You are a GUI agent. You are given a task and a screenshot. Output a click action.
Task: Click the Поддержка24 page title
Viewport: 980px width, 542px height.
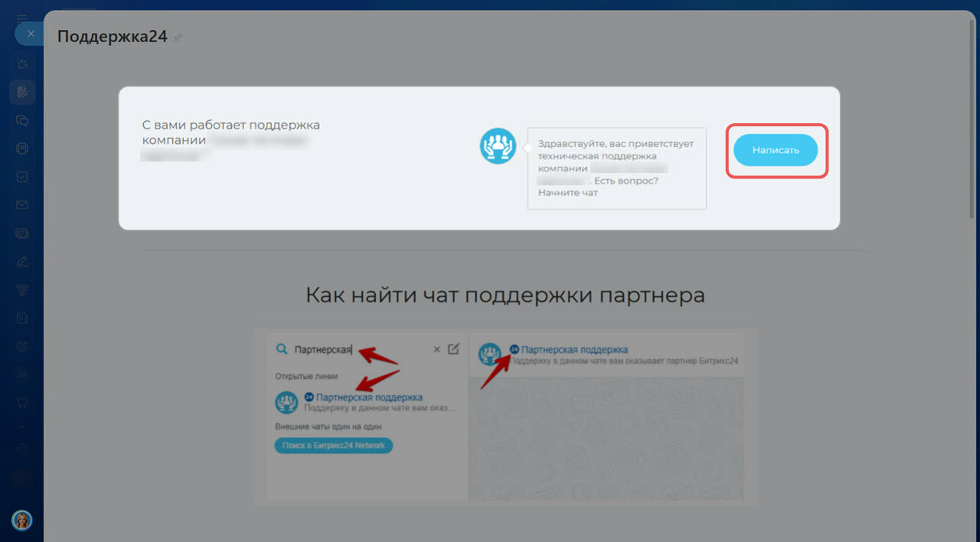coord(113,36)
